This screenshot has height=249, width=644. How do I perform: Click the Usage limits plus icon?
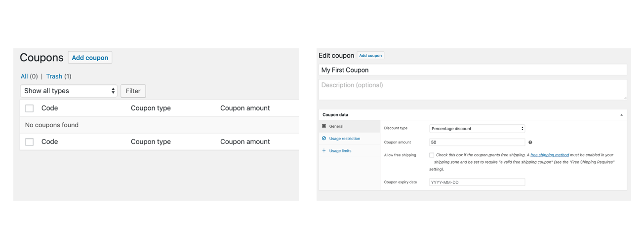click(x=324, y=151)
